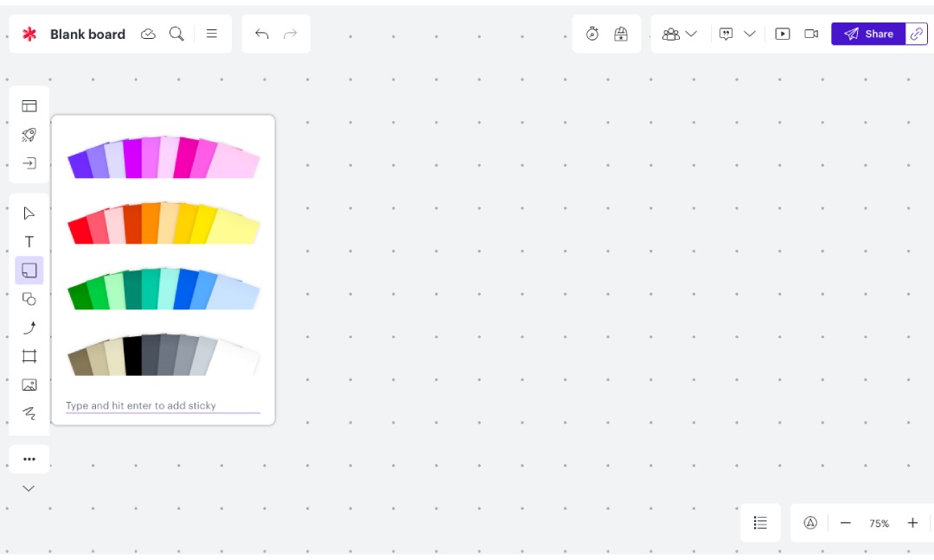Select the Text tool
The image size is (934, 560).
click(29, 241)
